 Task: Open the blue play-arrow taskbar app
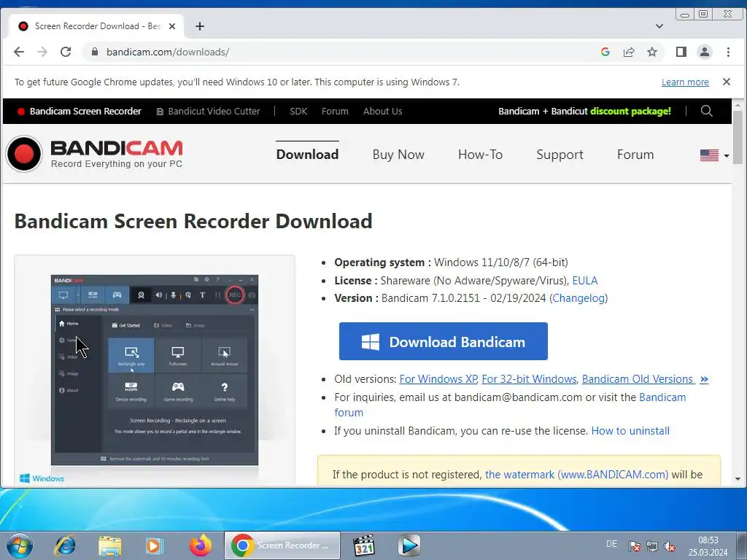(x=409, y=545)
